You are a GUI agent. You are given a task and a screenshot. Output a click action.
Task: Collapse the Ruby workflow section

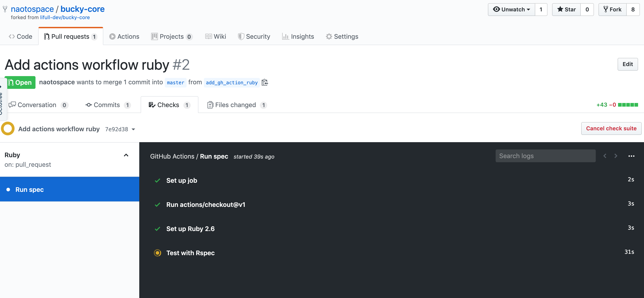(x=126, y=155)
